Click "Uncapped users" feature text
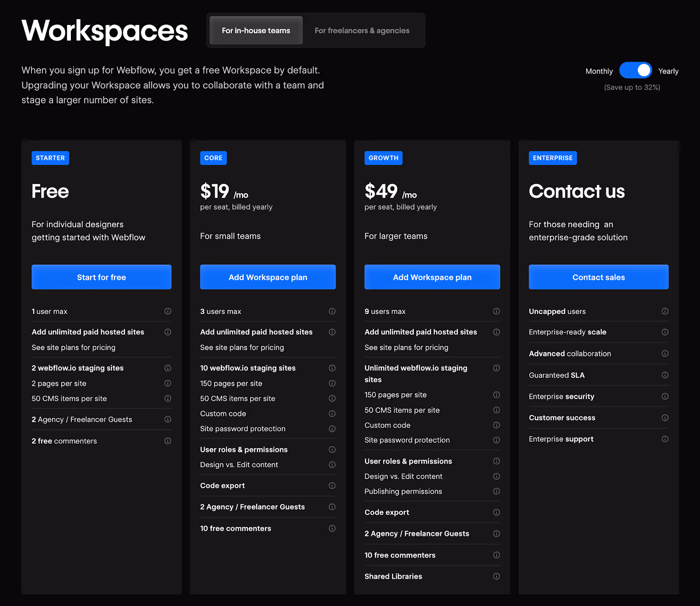 [557, 311]
